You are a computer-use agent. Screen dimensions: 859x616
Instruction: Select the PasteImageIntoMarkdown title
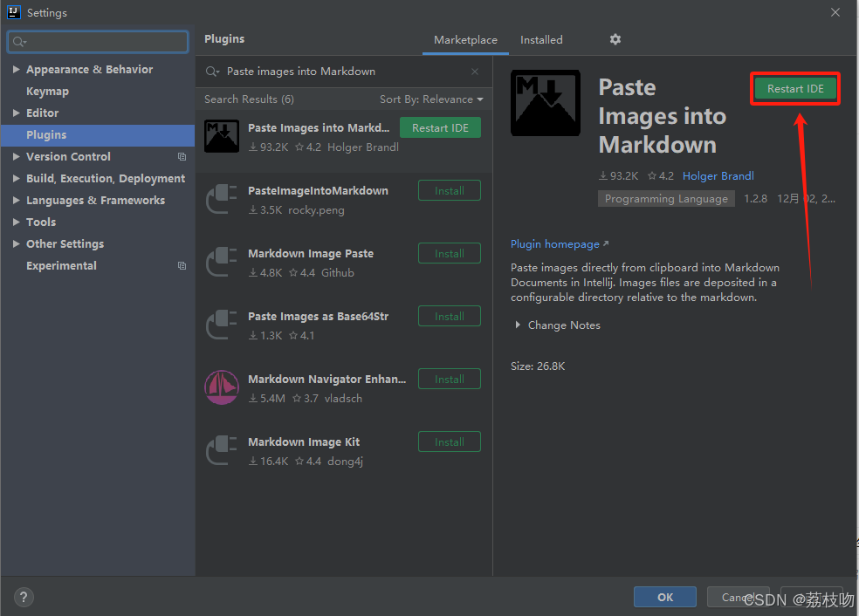[x=319, y=190]
